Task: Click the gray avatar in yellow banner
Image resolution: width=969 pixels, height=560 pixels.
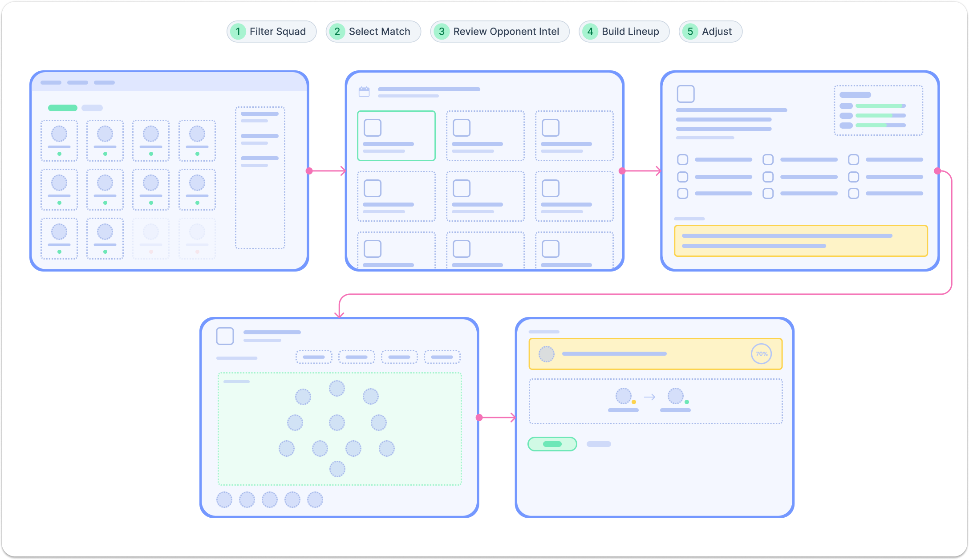Action: (546, 354)
